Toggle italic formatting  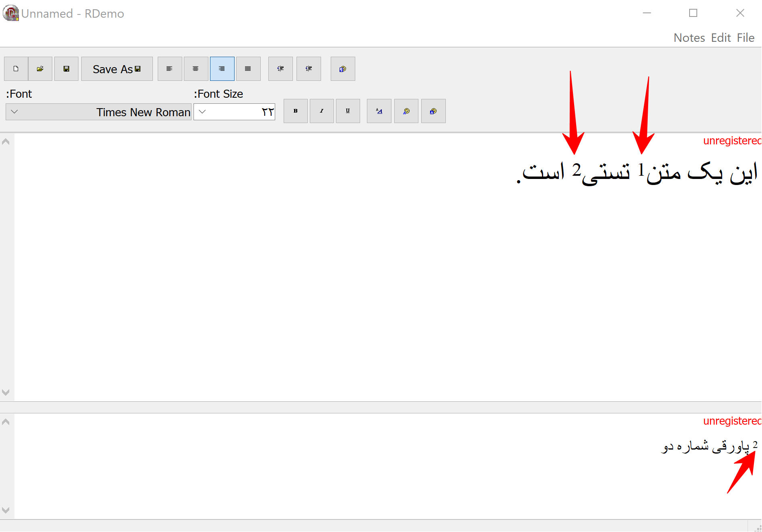point(322,111)
